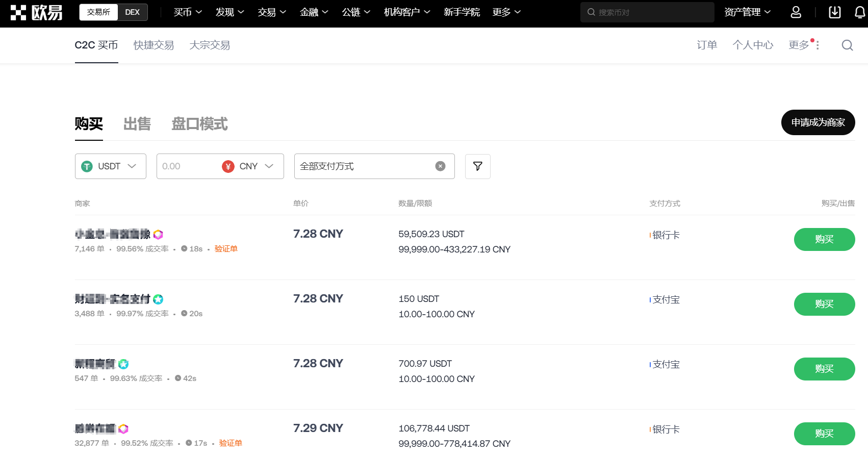Switch to DEX mode toggle
868x457 pixels.
coord(133,12)
